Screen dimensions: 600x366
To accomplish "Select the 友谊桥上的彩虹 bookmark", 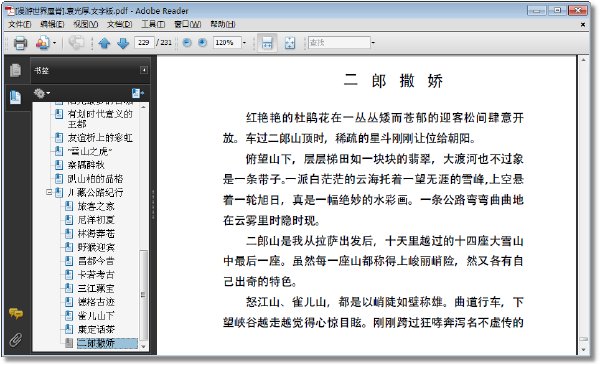I will point(100,138).
